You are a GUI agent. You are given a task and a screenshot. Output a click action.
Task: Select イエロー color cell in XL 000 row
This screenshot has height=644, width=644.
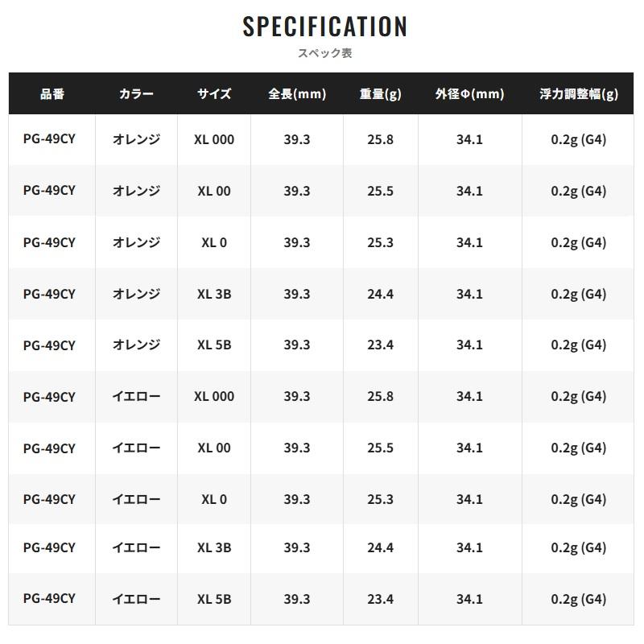[x=136, y=396]
